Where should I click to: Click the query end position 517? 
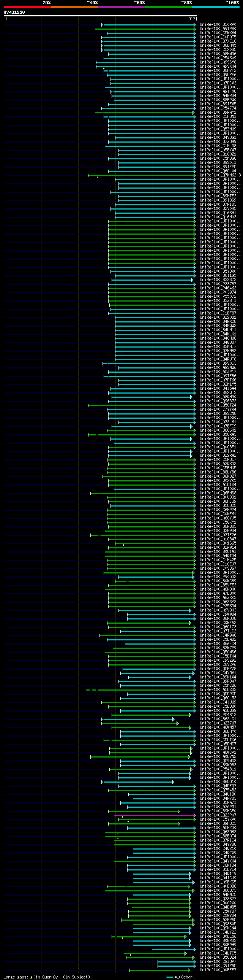tap(192, 19)
